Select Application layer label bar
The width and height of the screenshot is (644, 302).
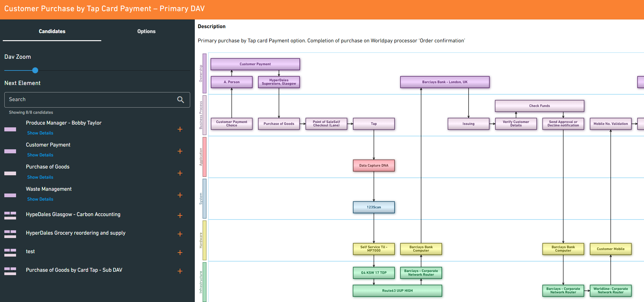tap(204, 157)
